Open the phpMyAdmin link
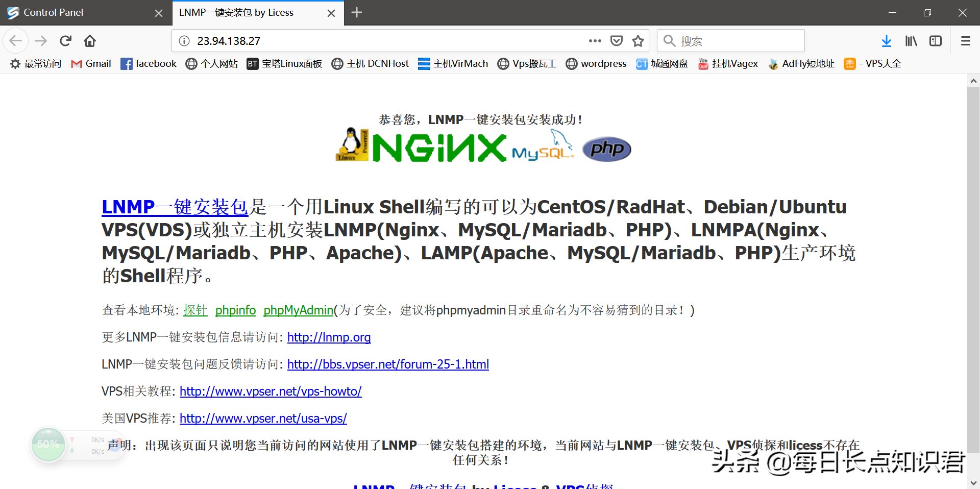The image size is (980, 489). [298, 310]
